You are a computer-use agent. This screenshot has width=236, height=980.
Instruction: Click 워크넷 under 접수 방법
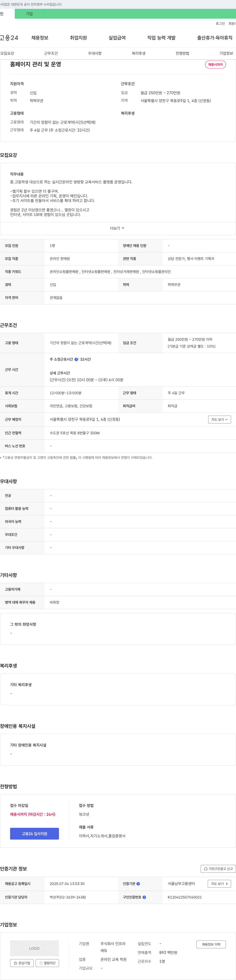click(84, 814)
